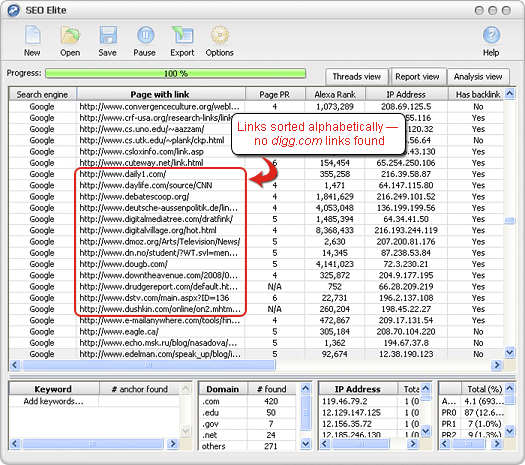This screenshot has width=525, height=465.
Task: Select the .net domain row
Action: point(248,435)
